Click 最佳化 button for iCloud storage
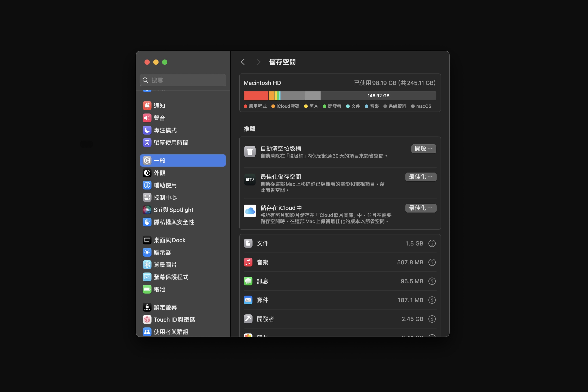 [421, 208]
